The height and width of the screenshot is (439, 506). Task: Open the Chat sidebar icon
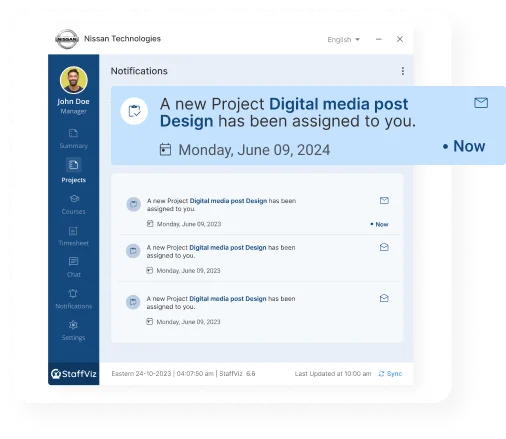[x=74, y=267]
